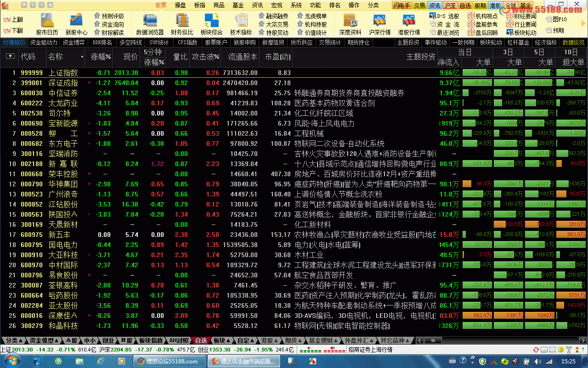Select the 数据纵览 tab
The height and width of the screenshot is (368, 588).
(x=574, y=42)
